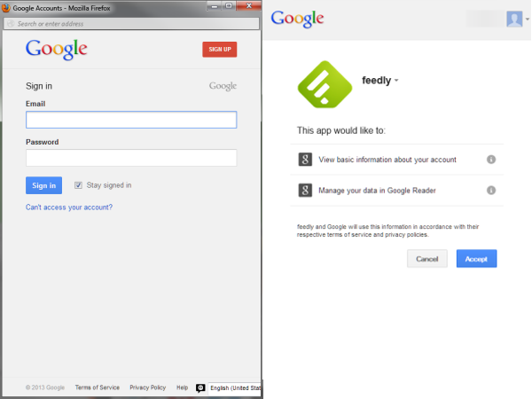
Task: Click the blue Sign in button
Action: 43,185
